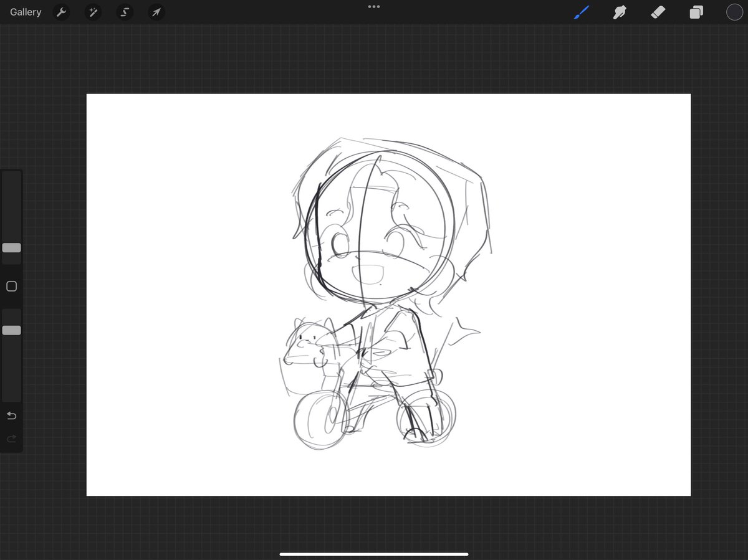Redo the last undone stroke

point(11,439)
